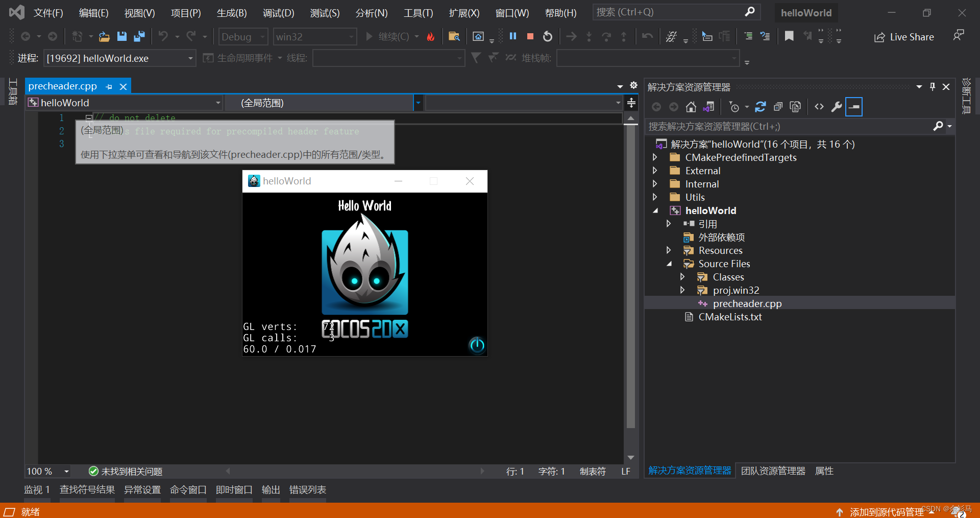Click the bookmark icon in toolbar
980x518 pixels.
point(789,36)
